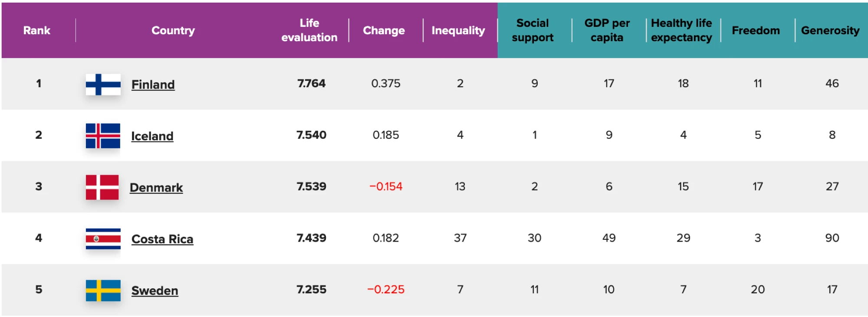
Task: Click the Social support column header
Action: (x=533, y=30)
